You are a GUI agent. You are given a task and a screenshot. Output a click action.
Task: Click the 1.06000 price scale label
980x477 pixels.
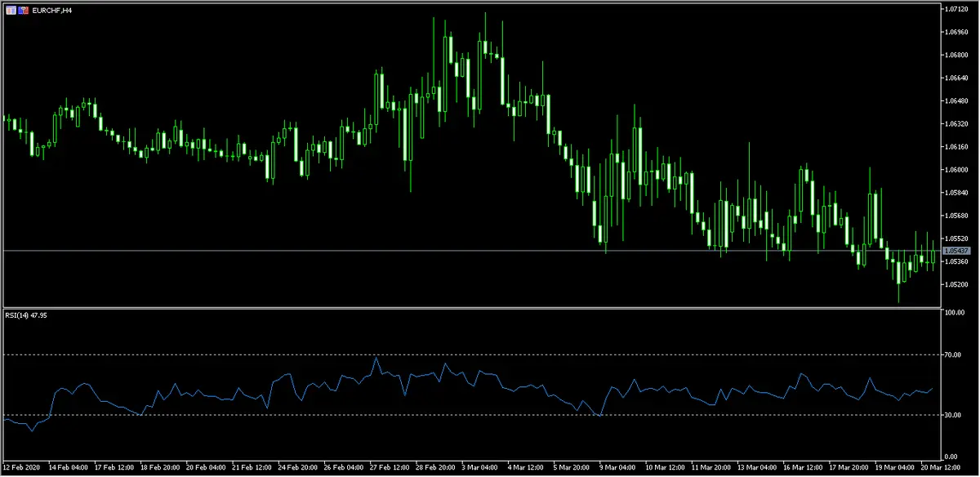(x=955, y=170)
